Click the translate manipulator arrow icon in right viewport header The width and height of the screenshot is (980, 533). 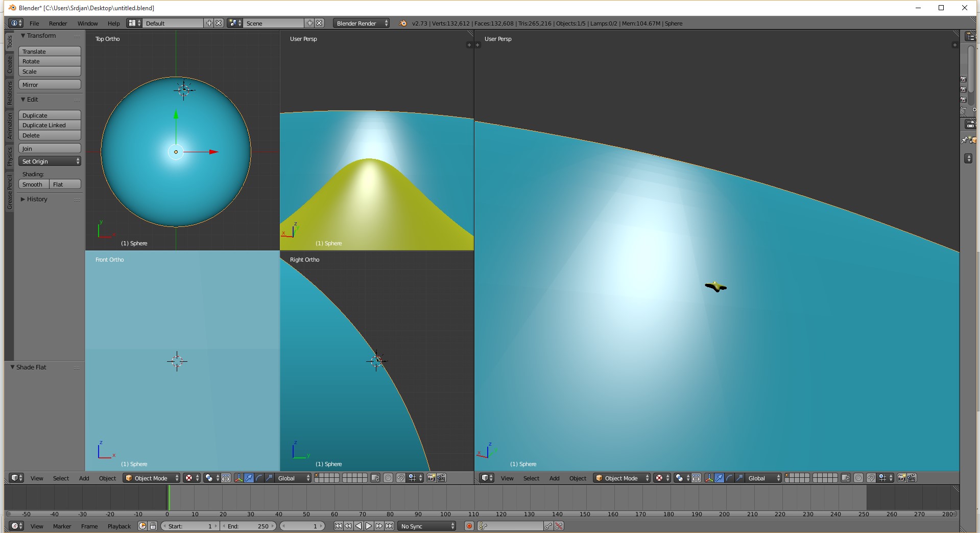(719, 478)
